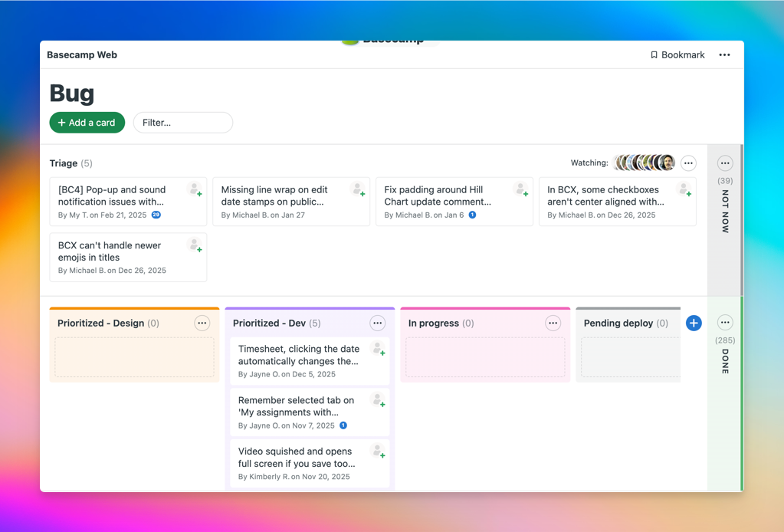Open In progress column options

point(553,323)
